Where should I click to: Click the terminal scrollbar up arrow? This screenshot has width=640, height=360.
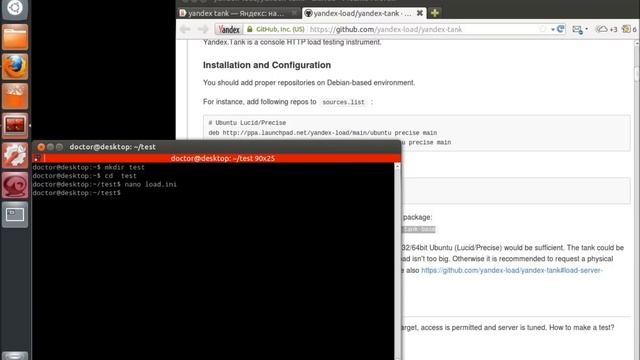[x=398, y=167]
